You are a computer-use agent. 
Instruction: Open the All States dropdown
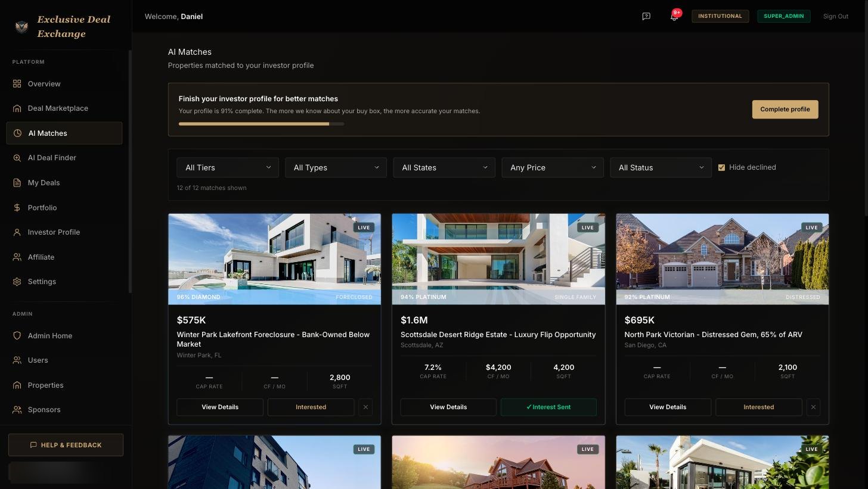coord(444,168)
